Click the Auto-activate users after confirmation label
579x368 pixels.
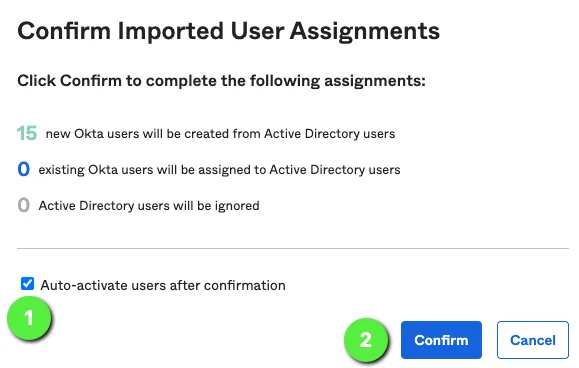click(x=163, y=285)
